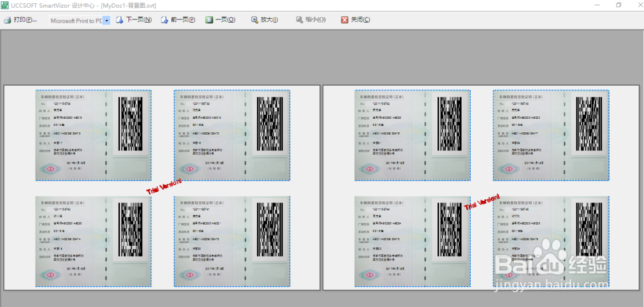Click the left preview page's top-left certificate
Viewport: 644px width, 307px height.
[x=93, y=135]
